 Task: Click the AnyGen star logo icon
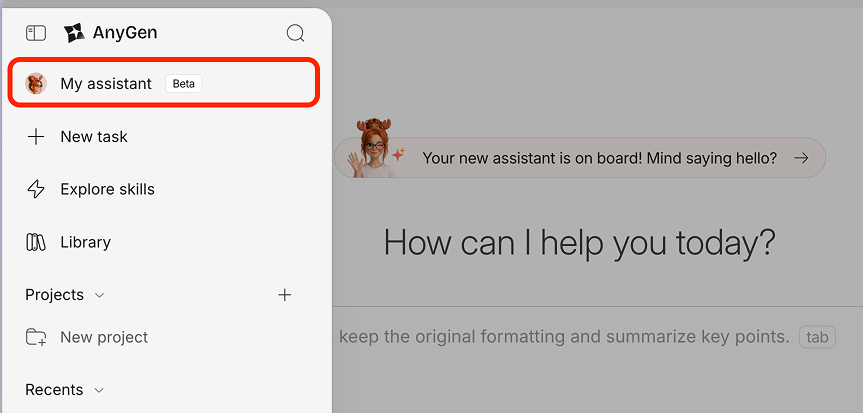coord(74,33)
